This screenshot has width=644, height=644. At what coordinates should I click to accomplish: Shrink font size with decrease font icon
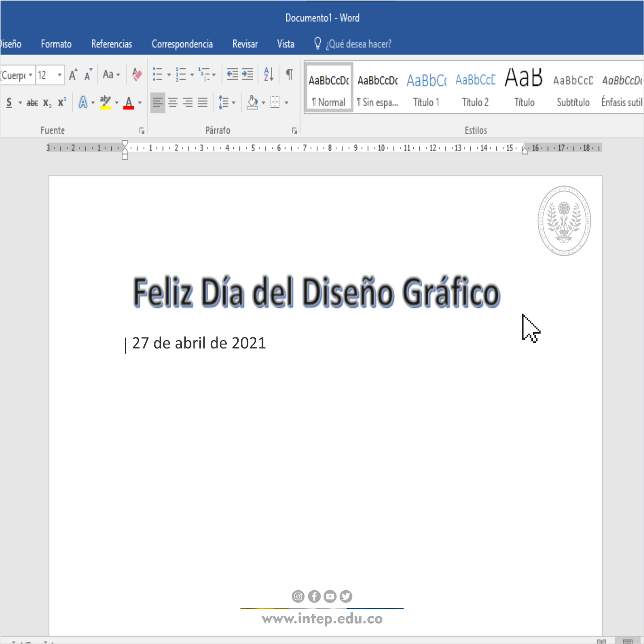pyautogui.click(x=88, y=75)
